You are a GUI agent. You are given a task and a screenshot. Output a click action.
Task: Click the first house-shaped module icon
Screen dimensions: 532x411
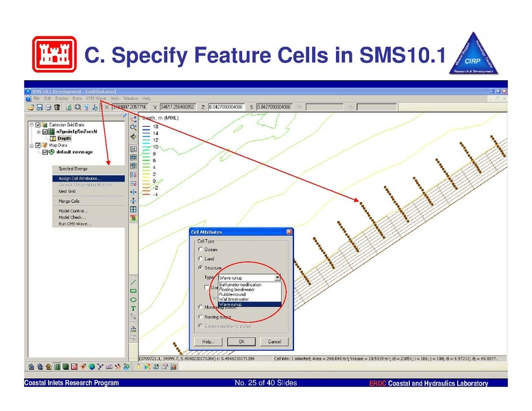pyautogui.click(x=32, y=366)
